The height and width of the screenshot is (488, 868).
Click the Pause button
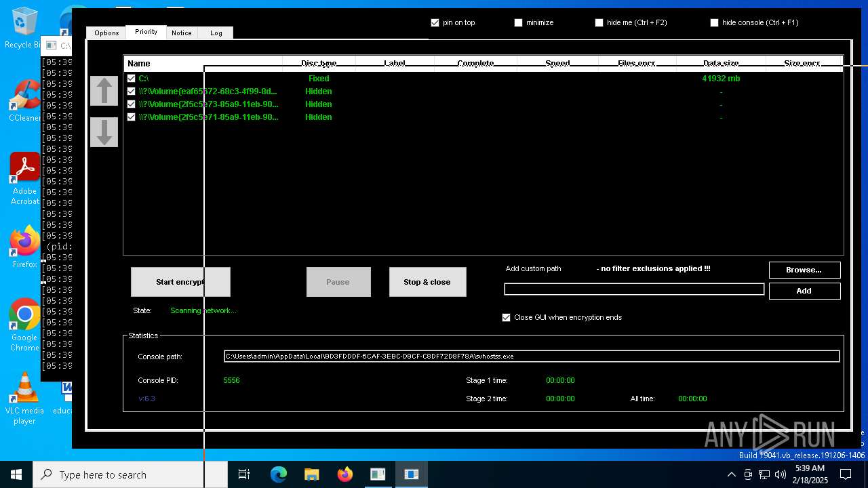[x=338, y=282]
